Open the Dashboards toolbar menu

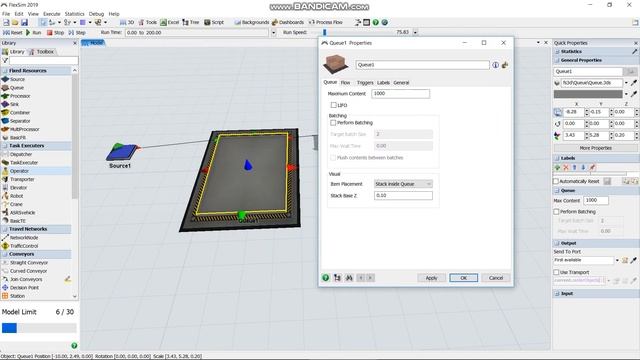(288, 22)
